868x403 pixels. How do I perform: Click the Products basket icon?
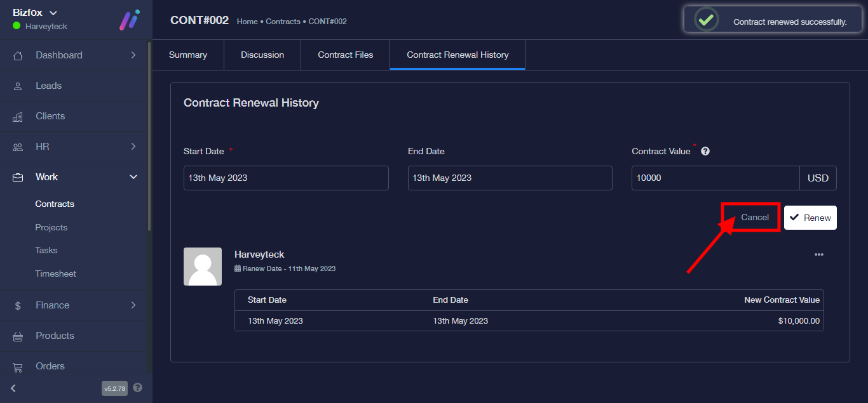(18, 336)
